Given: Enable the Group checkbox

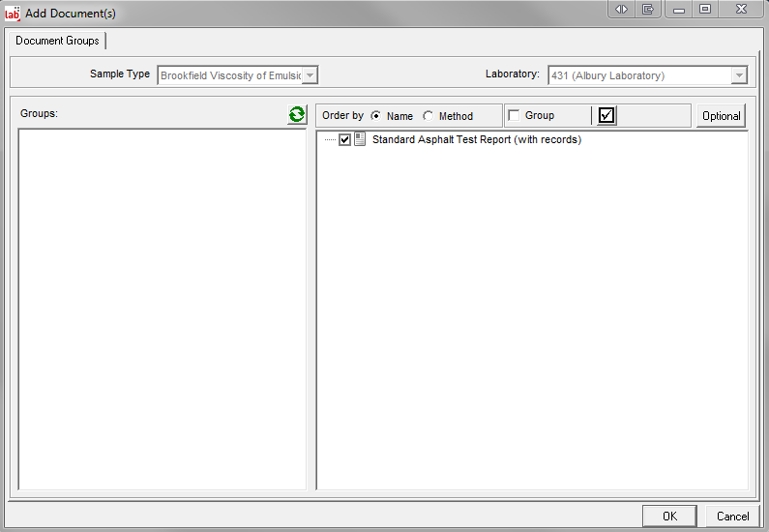Looking at the screenshot, I should click(514, 115).
